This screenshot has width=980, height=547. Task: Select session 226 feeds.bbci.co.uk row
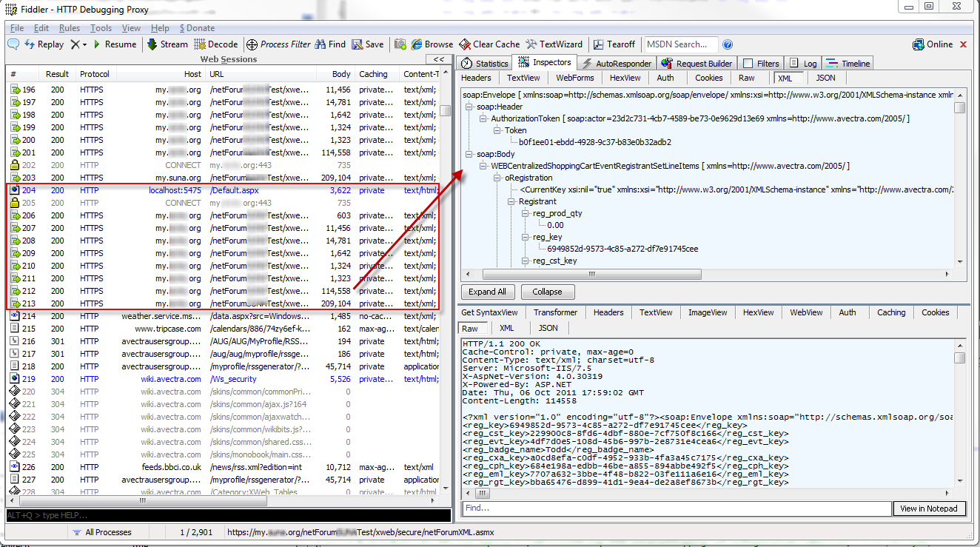pyautogui.click(x=223, y=467)
